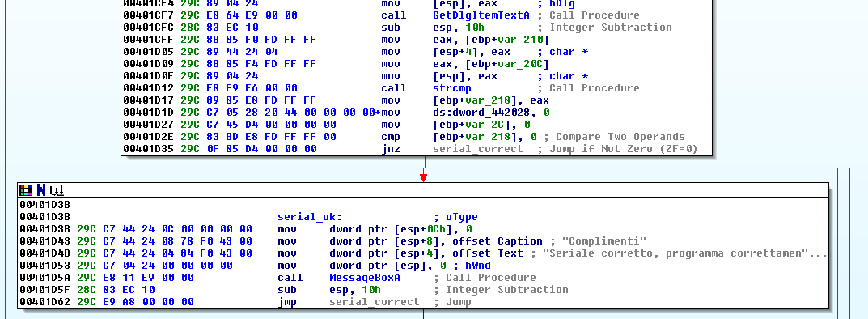Click address 00401D2E

148,137
